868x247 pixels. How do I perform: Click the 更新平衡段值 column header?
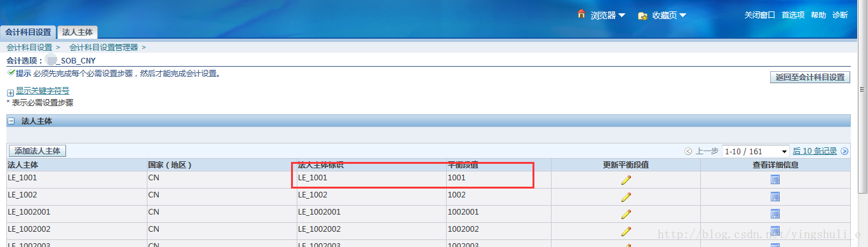click(x=626, y=164)
